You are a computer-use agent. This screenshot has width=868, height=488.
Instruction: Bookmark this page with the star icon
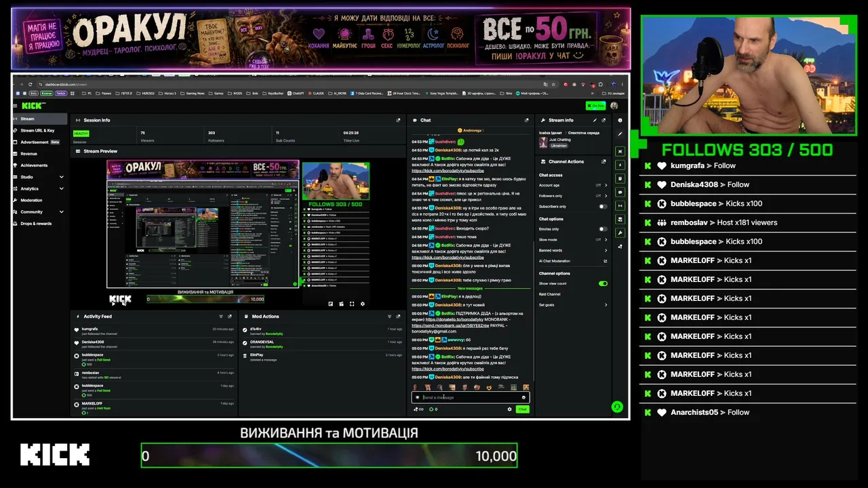coord(554,84)
